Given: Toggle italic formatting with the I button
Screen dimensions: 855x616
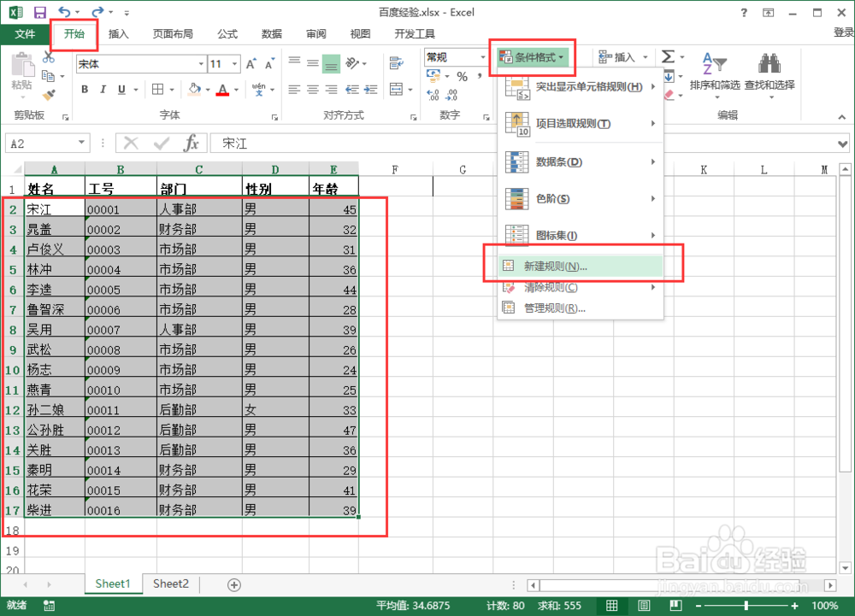Looking at the screenshot, I should point(103,90).
